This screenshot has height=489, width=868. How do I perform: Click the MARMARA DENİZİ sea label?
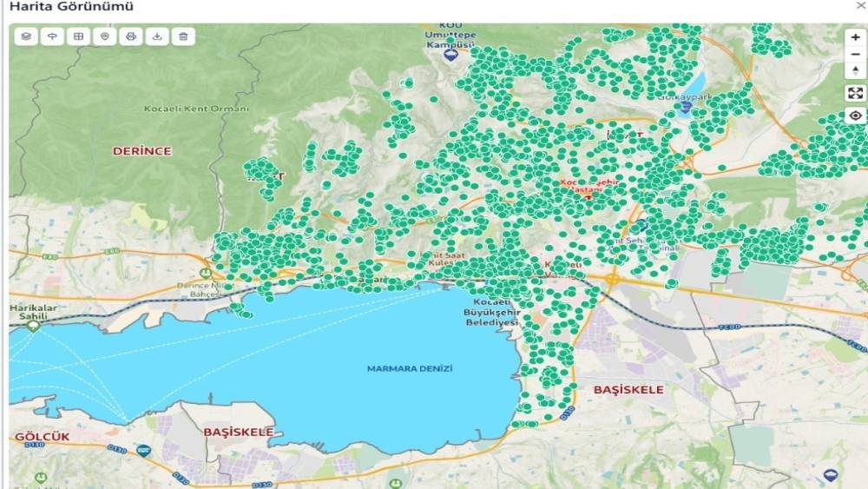click(410, 368)
